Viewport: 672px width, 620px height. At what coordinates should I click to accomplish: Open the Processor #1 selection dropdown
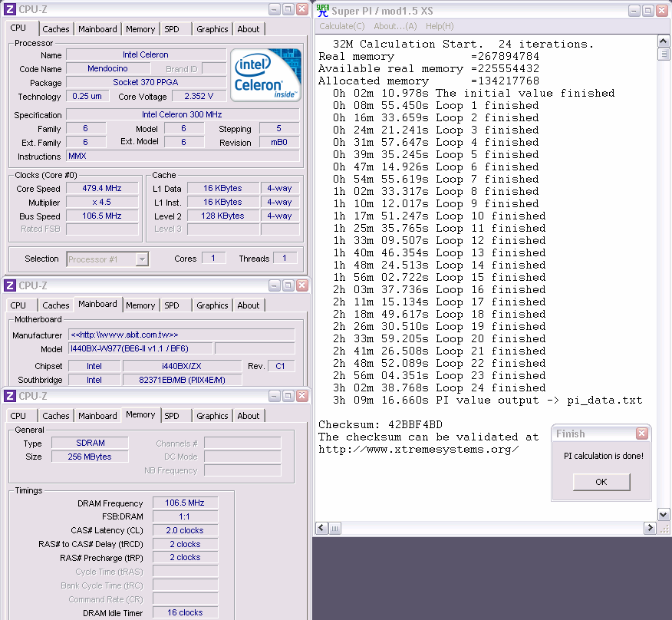[x=142, y=259]
